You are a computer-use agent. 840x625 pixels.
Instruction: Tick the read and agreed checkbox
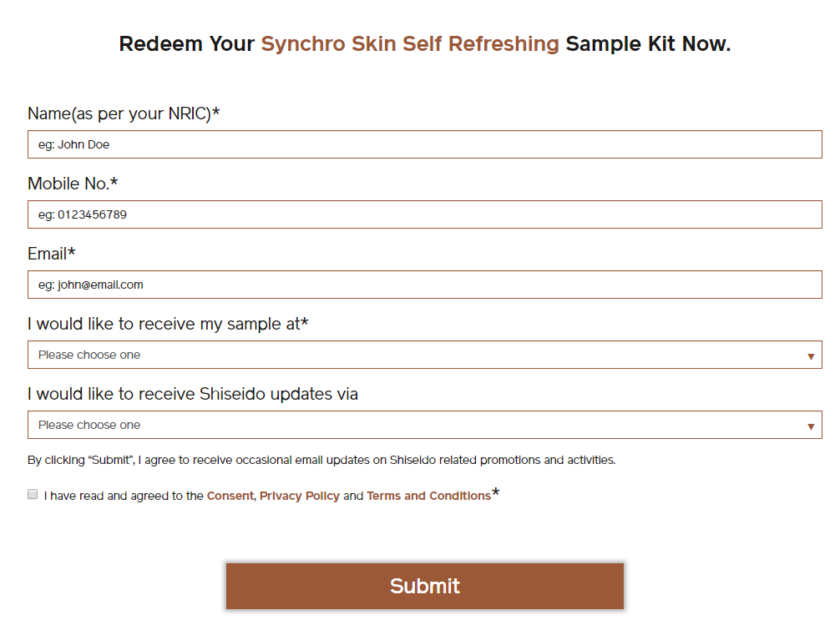click(33, 494)
